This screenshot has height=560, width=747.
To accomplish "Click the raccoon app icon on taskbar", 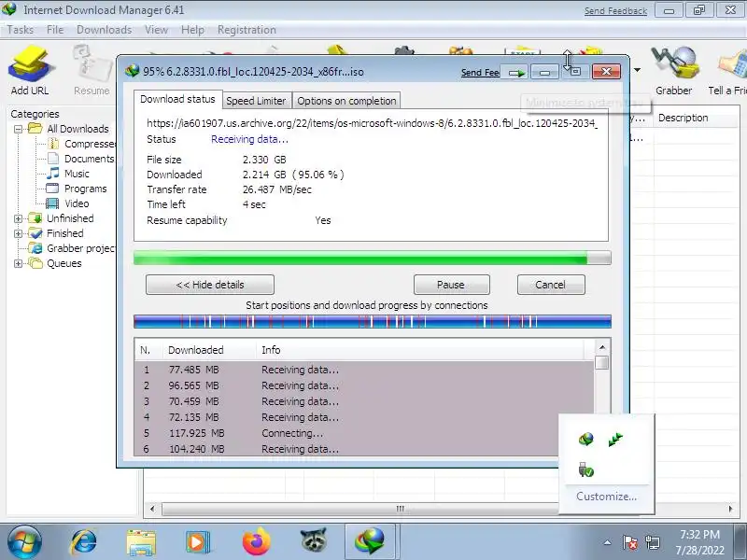I will [313, 541].
